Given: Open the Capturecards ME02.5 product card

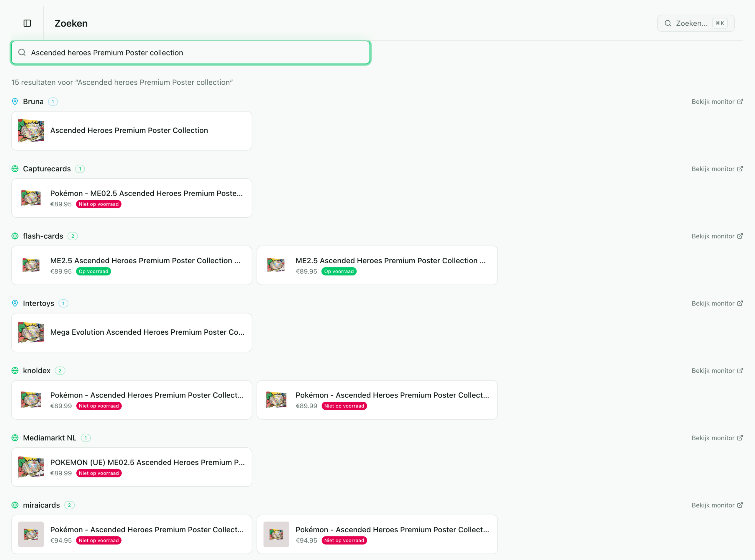Looking at the screenshot, I should coord(132,198).
